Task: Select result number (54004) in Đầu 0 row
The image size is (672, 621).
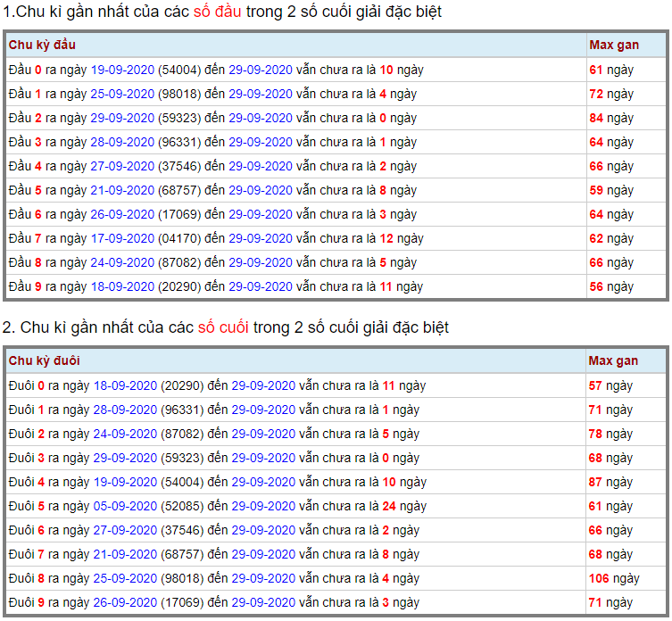Action: pos(179,70)
